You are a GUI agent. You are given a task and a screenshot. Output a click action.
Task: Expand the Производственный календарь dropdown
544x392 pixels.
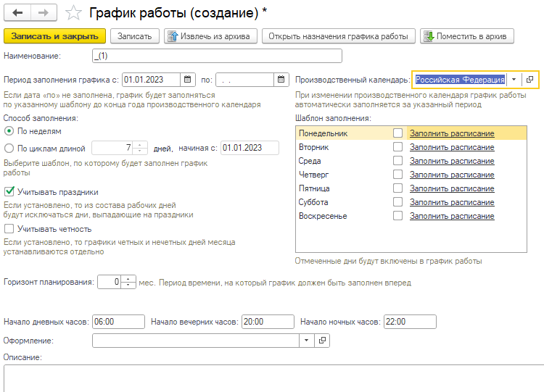coord(514,80)
